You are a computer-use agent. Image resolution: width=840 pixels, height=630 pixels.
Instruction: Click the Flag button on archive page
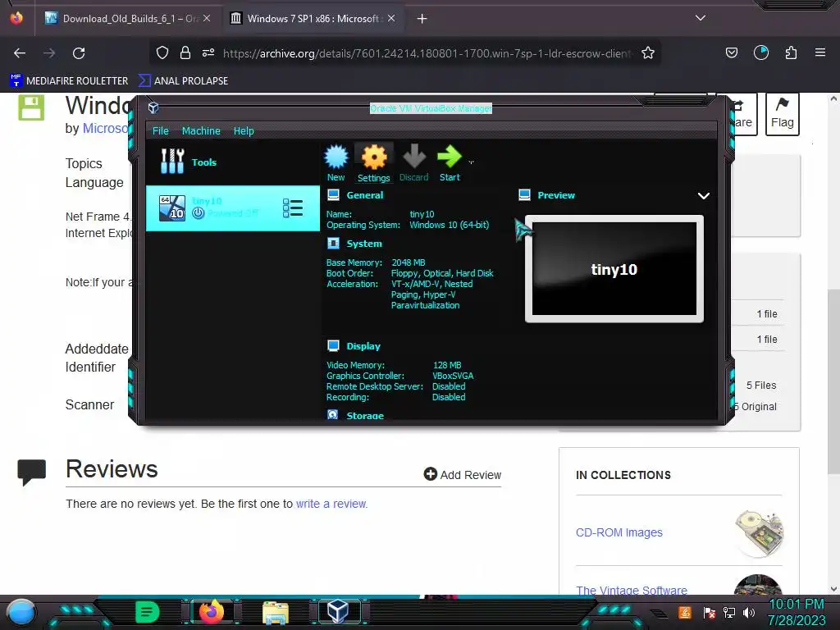pos(782,113)
